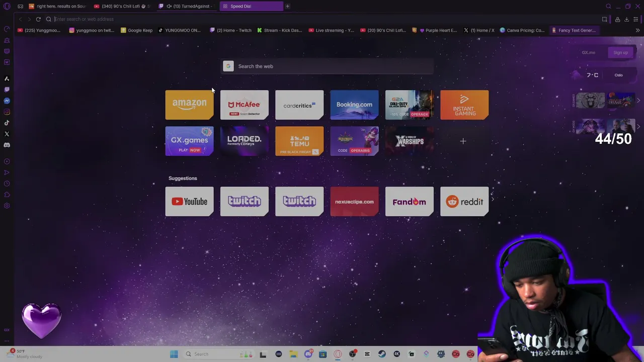Open the Google Keep bookmark
Viewport: 644px width, 362px height.
coord(136,30)
